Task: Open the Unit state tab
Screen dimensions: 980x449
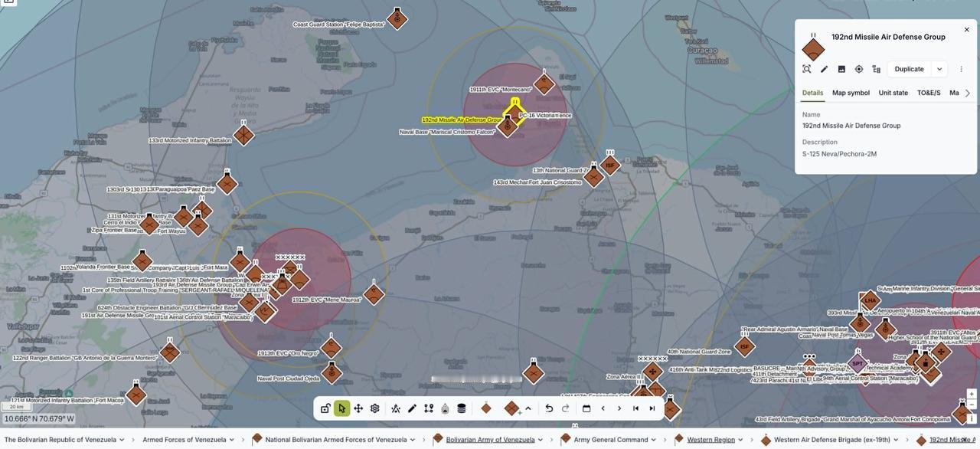Action: click(x=893, y=93)
